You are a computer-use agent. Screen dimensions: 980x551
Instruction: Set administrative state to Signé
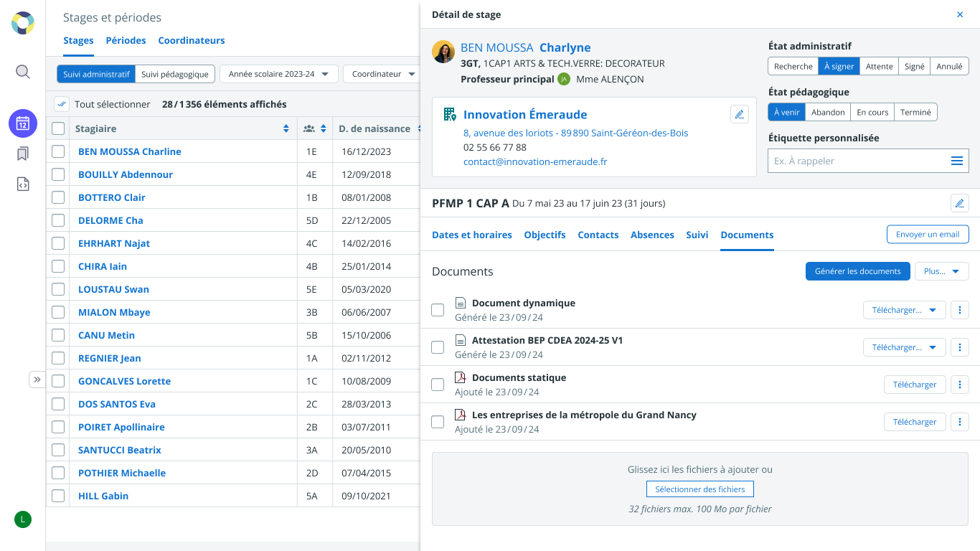pyautogui.click(x=914, y=66)
